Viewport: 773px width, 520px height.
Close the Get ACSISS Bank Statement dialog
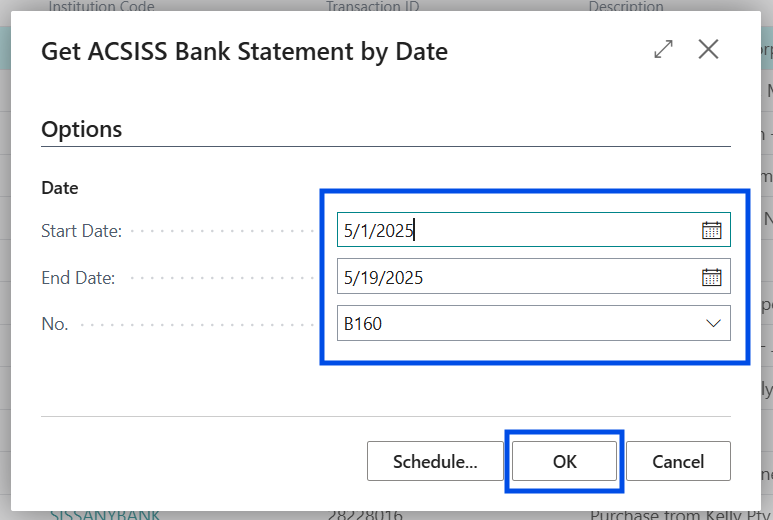[708, 50]
